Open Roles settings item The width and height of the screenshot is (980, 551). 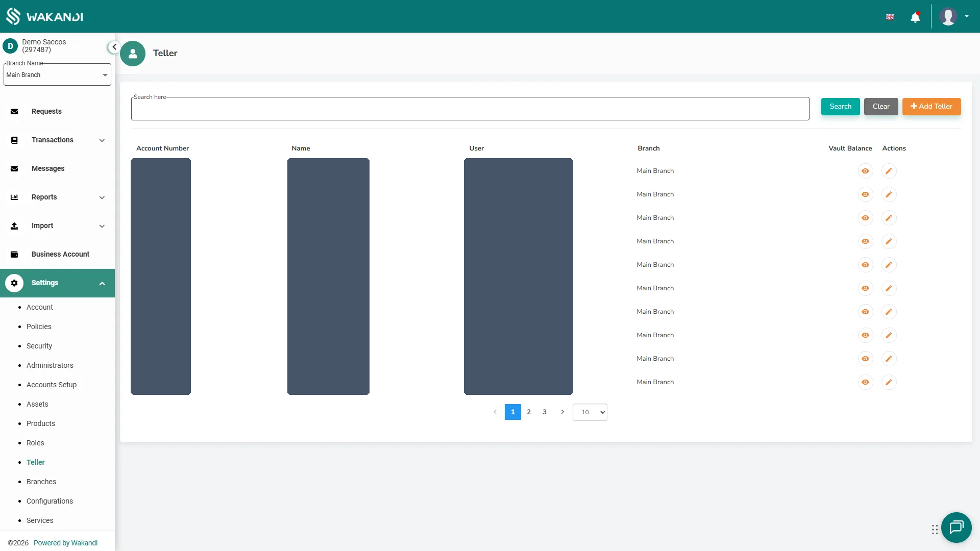(35, 443)
